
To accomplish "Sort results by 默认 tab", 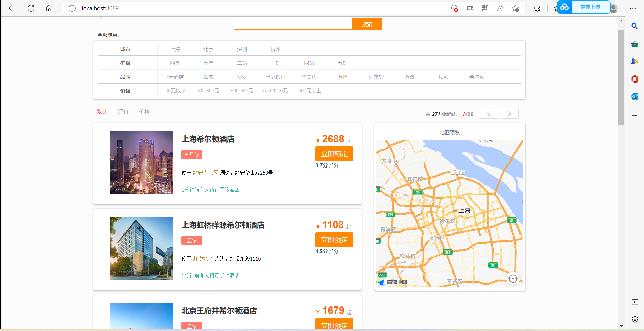I will tap(102, 112).
